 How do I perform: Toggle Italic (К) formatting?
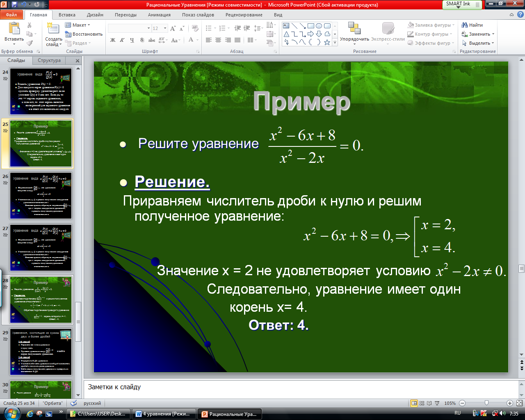click(x=122, y=40)
